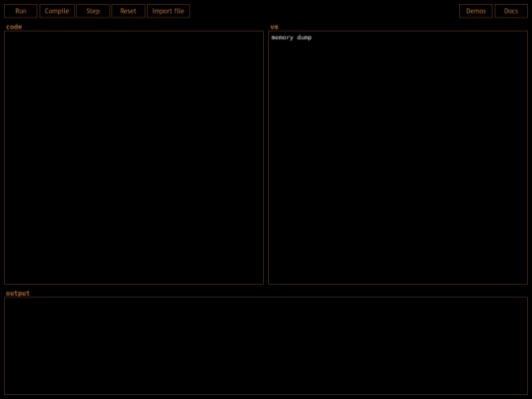Click the "vm" panel label
The width and height of the screenshot is (532, 399).
(x=274, y=27)
